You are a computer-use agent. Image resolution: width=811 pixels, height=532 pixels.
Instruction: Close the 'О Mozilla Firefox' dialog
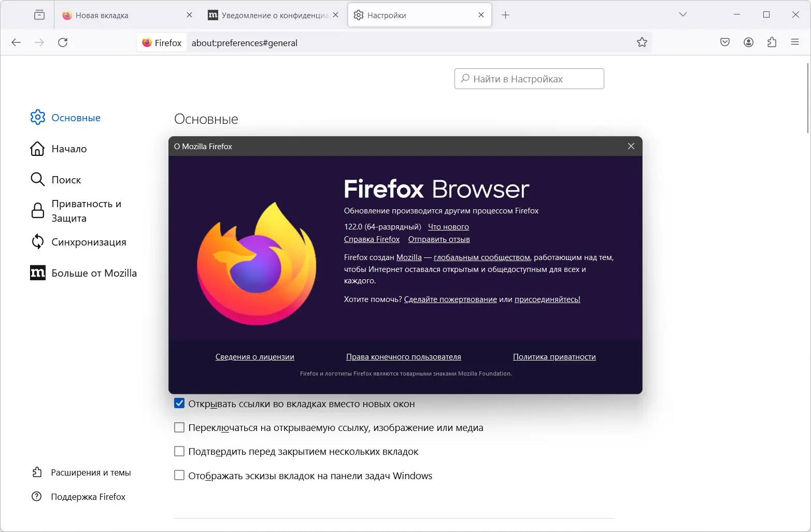coord(631,147)
